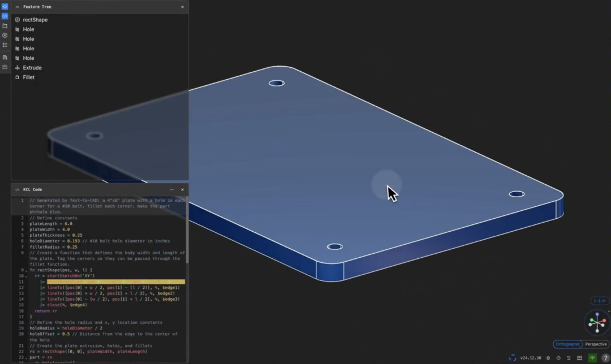The width and height of the screenshot is (611, 364).
Task: Click code line 'plateLength = 6.0'
Action: tap(51, 224)
